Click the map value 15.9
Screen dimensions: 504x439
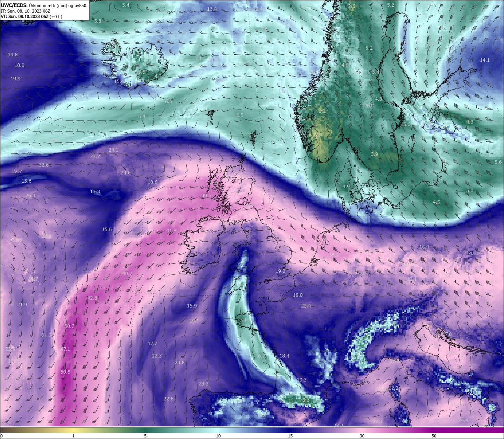[x=192, y=306]
